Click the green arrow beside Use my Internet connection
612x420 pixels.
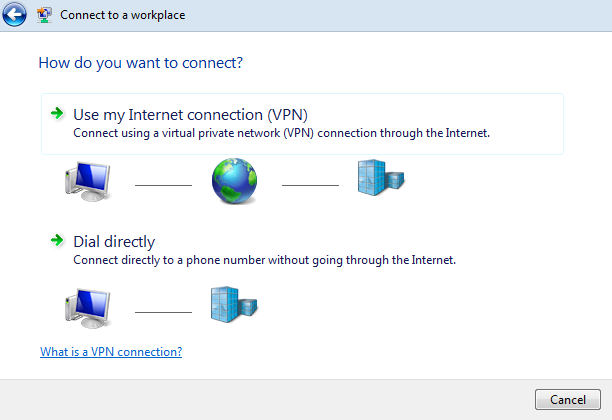(x=57, y=114)
